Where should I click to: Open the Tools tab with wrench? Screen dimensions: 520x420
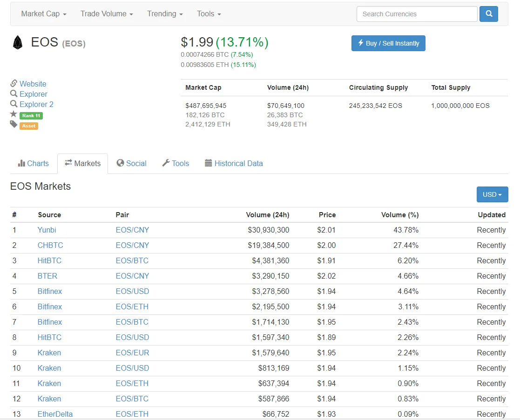(x=176, y=163)
